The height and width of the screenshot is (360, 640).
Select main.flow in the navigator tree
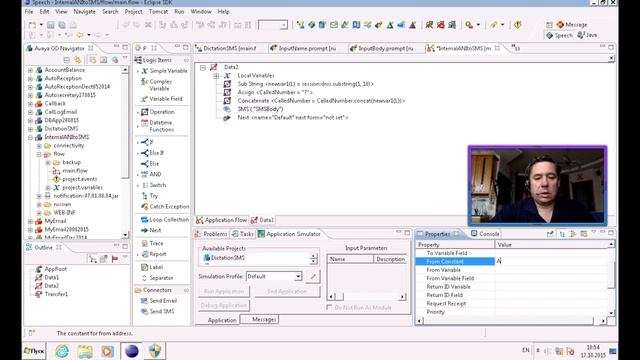(x=75, y=171)
